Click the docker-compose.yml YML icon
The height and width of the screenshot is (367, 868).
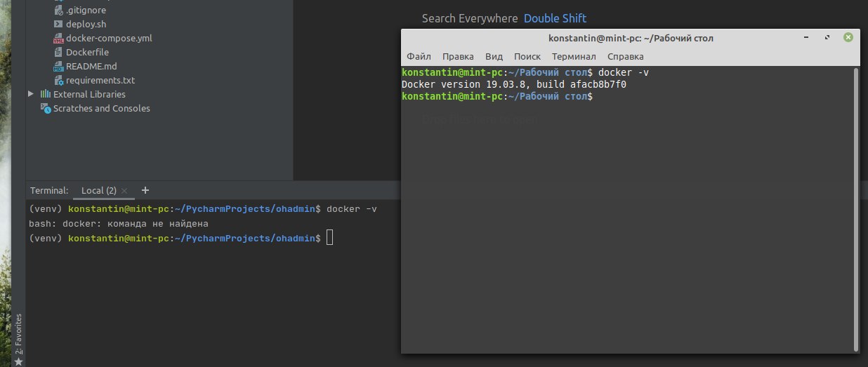tap(59, 39)
